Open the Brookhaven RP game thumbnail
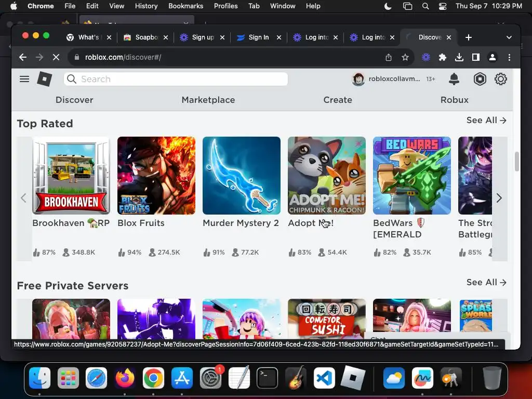This screenshot has height=399, width=532. [x=71, y=176]
